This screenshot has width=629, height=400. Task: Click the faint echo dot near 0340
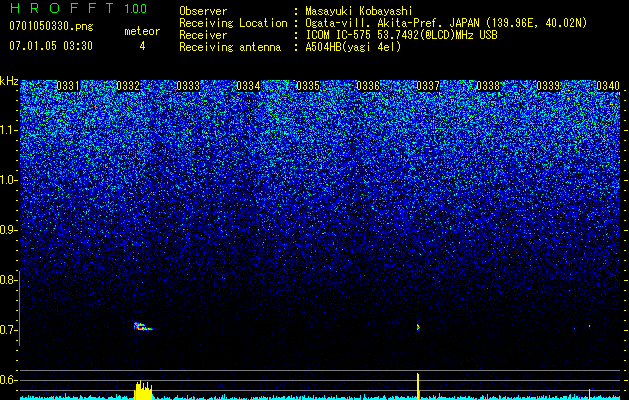[x=589, y=326]
